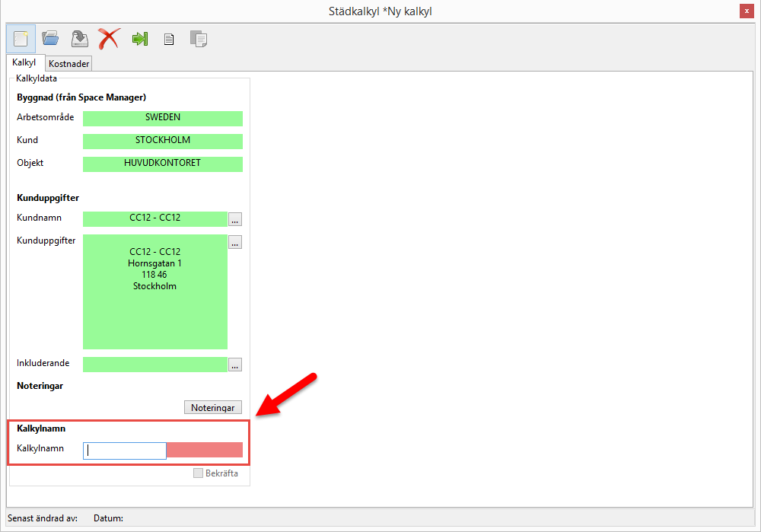
Task: Select the Arbetsområde SWEDEN field
Action: 163,118
